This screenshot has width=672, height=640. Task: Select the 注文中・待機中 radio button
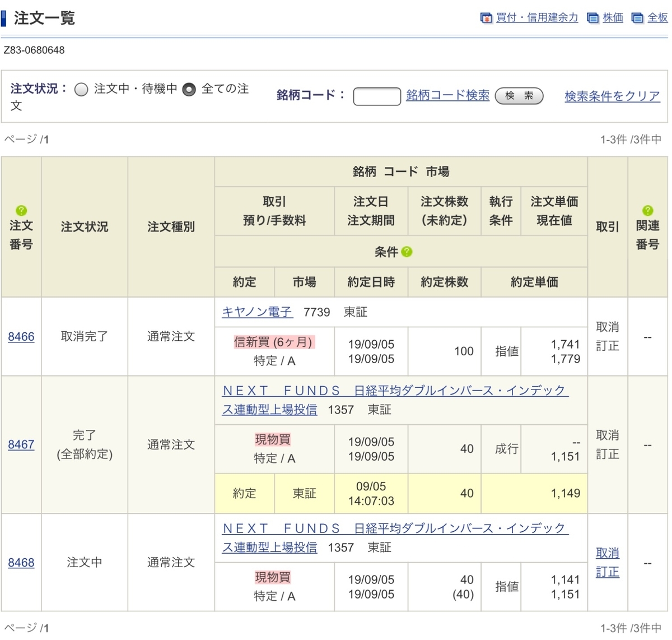tap(82, 90)
